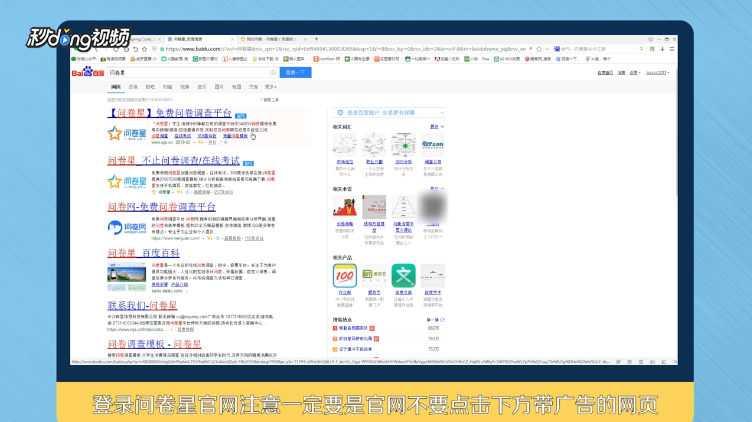Click the browser address bar URL
Image resolution: width=752 pixels, height=422 pixels.
pos(346,49)
